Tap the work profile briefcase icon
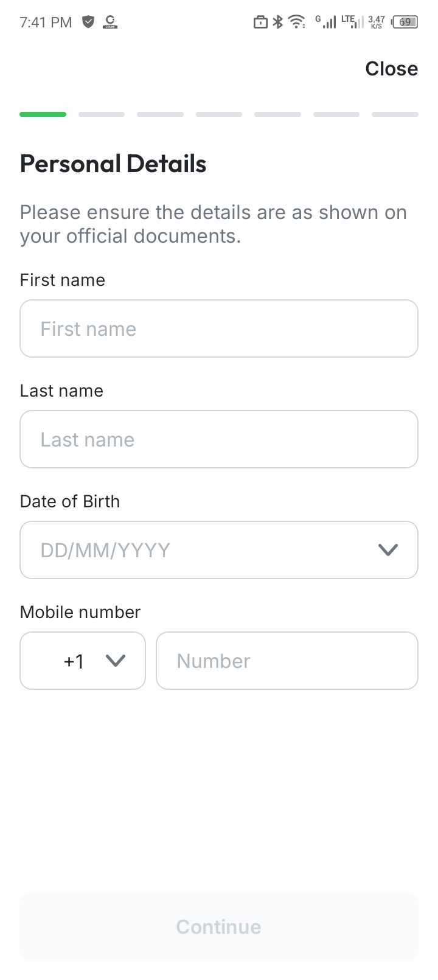Viewport: 438px width, 980px height. click(x=260, y=23)
